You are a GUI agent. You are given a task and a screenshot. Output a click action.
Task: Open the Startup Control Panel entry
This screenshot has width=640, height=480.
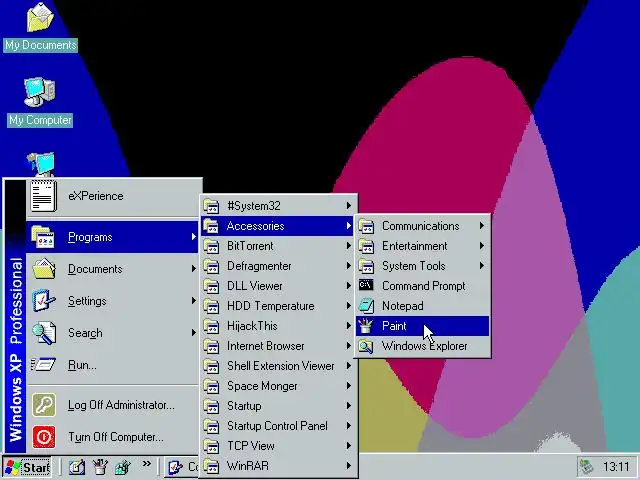pyautogui.click(x=278, y=426)
